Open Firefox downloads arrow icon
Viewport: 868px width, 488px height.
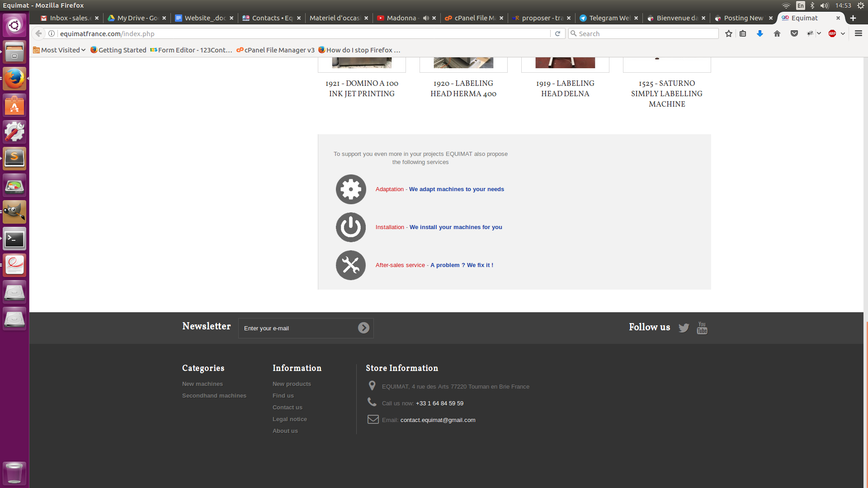(x=759, y=34)
